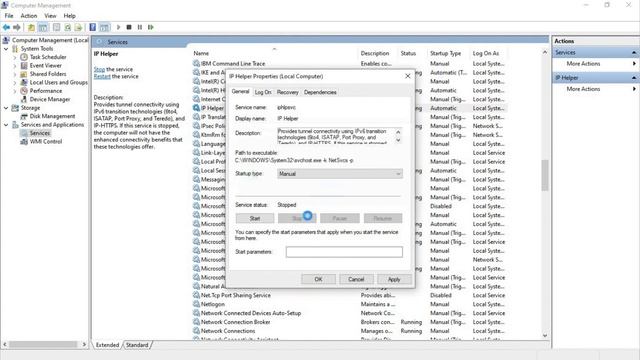The width and height of the screenshot is (640, 360).
Task: Select WMI Control icon in tree
Action: [x=24, y=142]
